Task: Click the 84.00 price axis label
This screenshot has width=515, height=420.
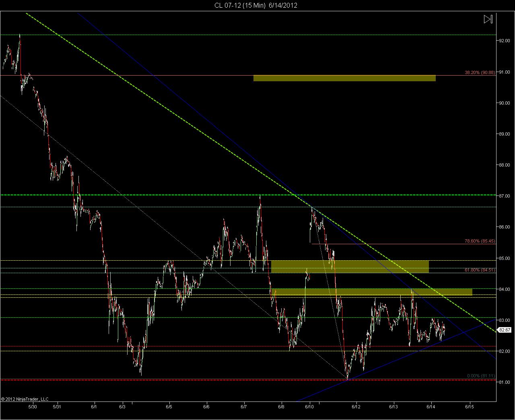Action: click(505, 289)
